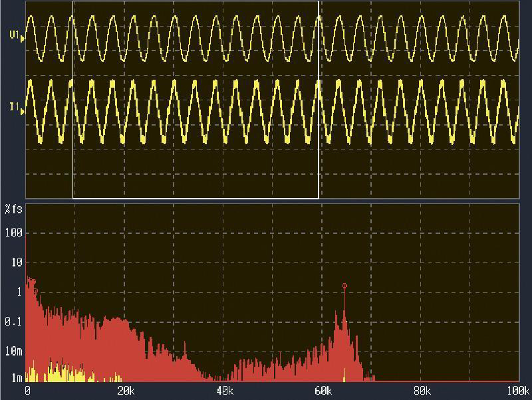The height and width of the screenshot is (400, 532).
Task: Click the I1 zero-level arrow marker
Action: 23,112
